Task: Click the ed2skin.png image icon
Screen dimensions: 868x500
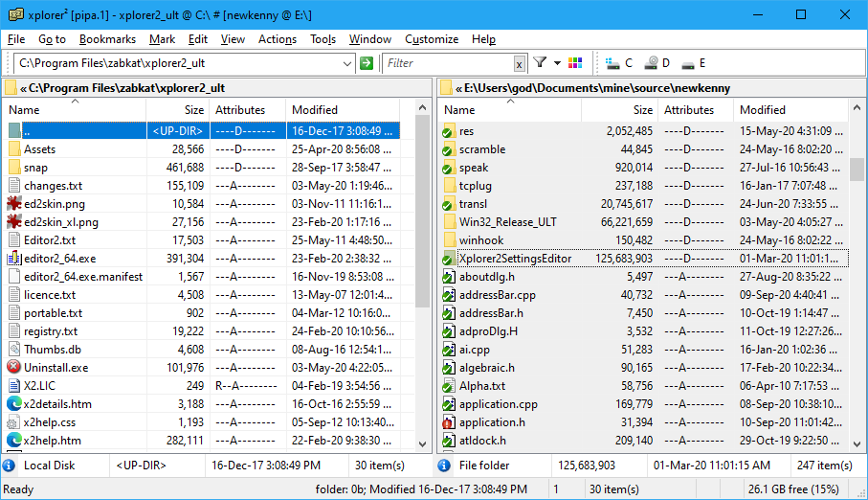Action: (14, 203)
